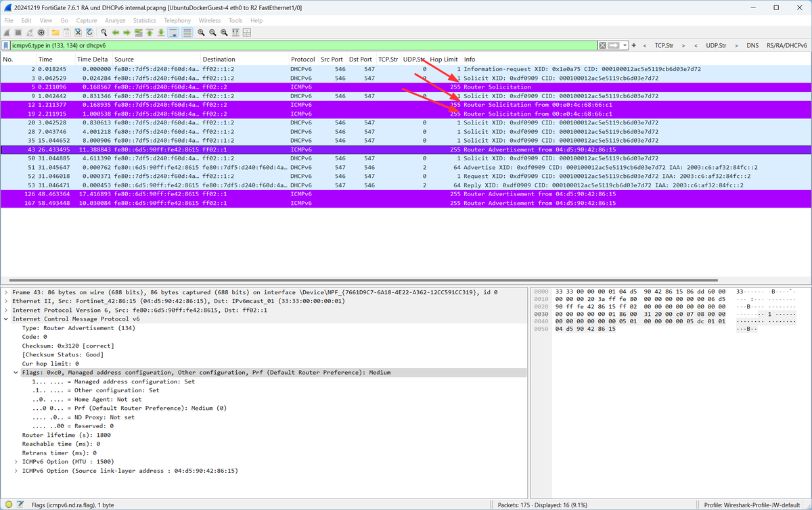The height and width of the screenshot is (510, 812).
Task: Open capture options gear icon
Action: coord(41,32)
